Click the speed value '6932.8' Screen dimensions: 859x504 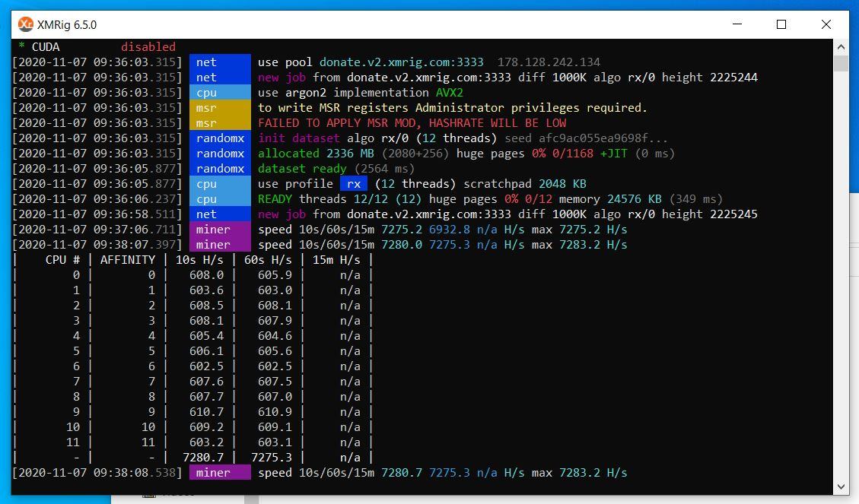[x=449, y=230]
